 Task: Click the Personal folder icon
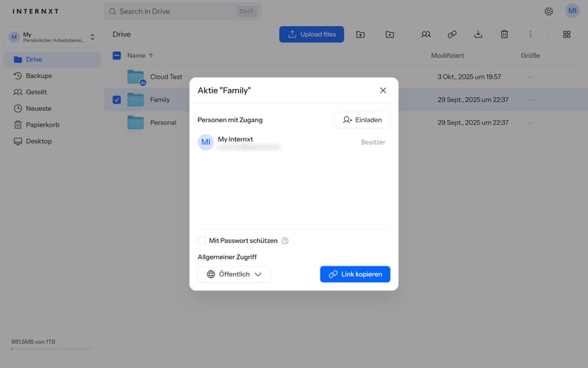(x=135, y=123)
